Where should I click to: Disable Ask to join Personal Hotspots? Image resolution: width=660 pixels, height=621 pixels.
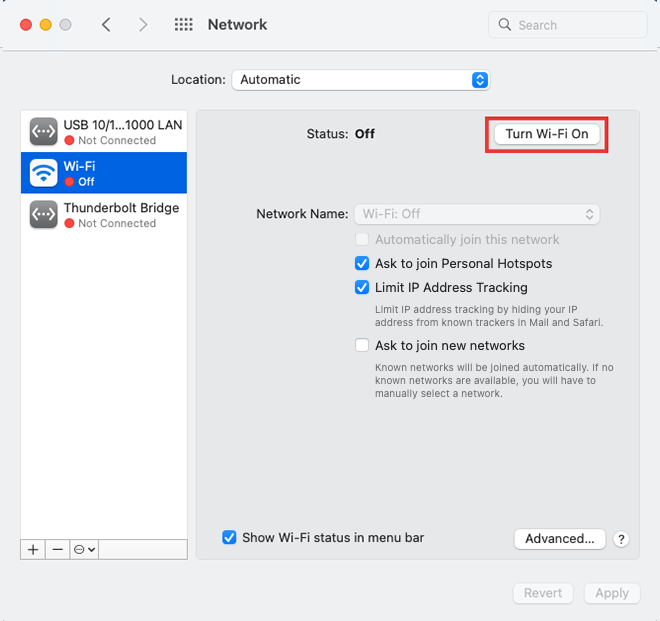point(362,264)
